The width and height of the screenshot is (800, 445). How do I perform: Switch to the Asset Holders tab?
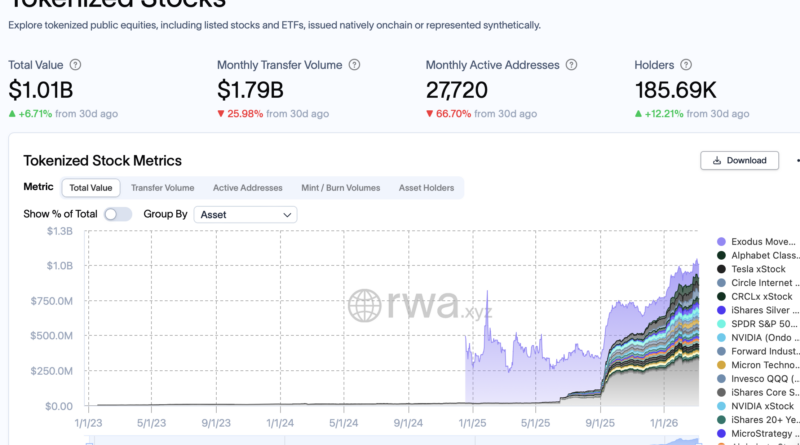pyautogui.click(x=426, y=187)
